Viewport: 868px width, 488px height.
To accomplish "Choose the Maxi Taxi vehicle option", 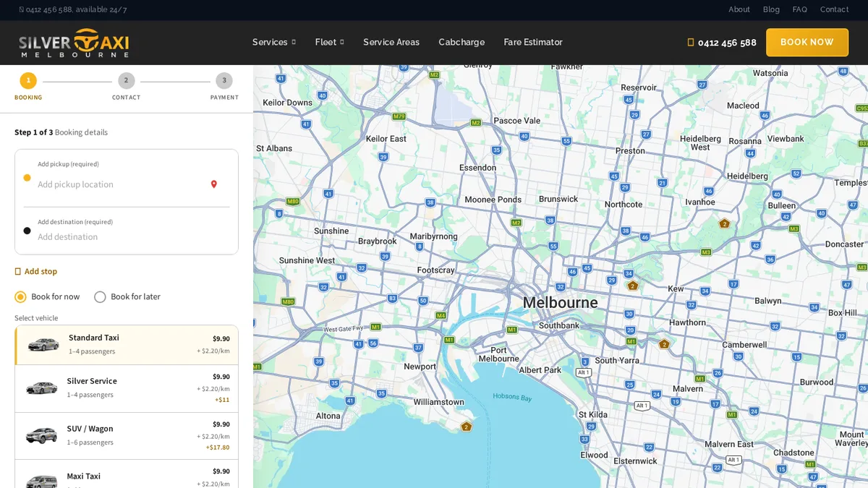I will (x=127, y=474).
